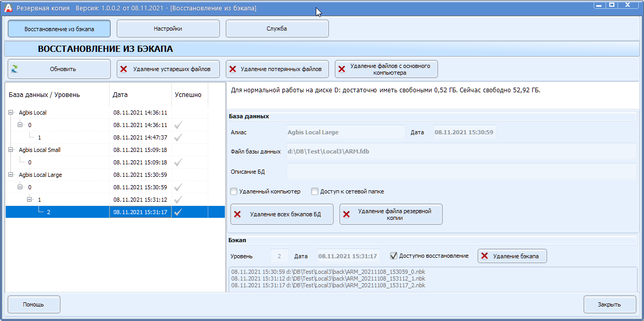
Task: Select level 2 row under Agbis Local Large
Action: pos(115,212)
